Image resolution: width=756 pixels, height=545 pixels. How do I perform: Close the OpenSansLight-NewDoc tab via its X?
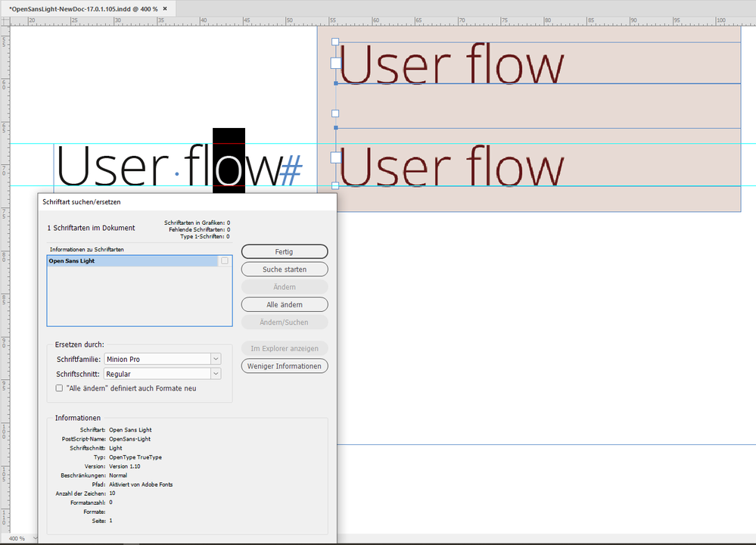164,8
